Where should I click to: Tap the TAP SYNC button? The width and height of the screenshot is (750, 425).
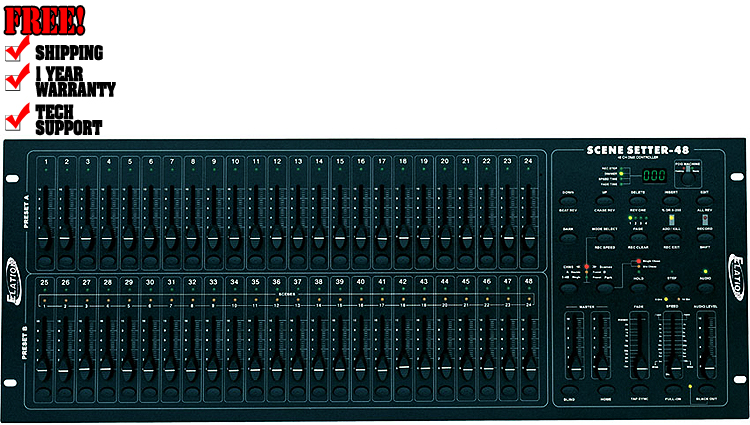(x=639, y=390)
